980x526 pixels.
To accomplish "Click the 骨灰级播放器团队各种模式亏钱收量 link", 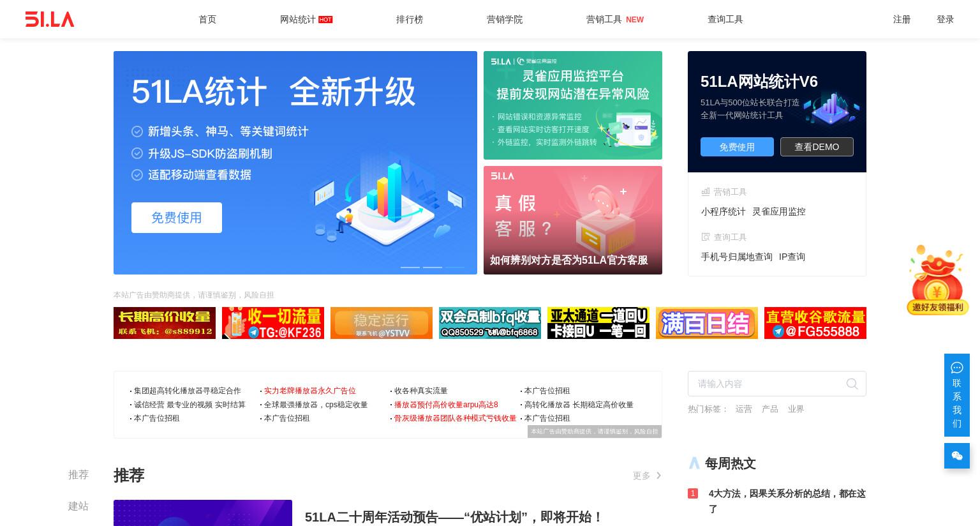I will [455, 418].
